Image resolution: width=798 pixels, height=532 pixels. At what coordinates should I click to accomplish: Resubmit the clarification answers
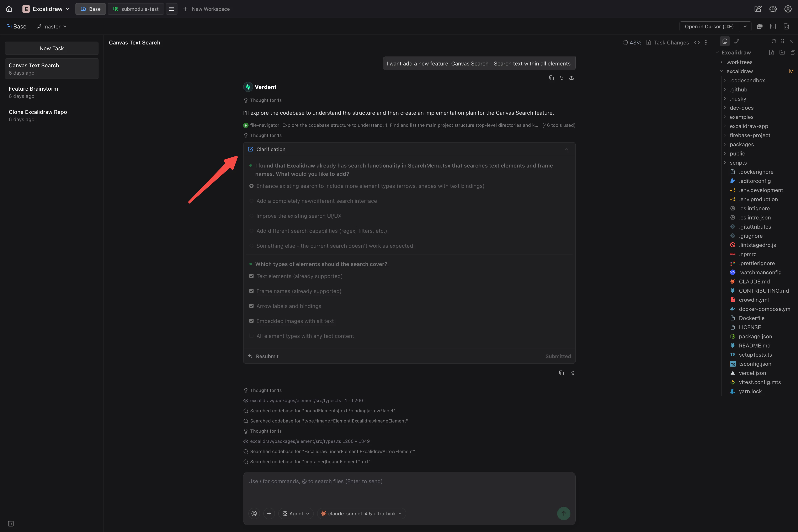[263, 356]
